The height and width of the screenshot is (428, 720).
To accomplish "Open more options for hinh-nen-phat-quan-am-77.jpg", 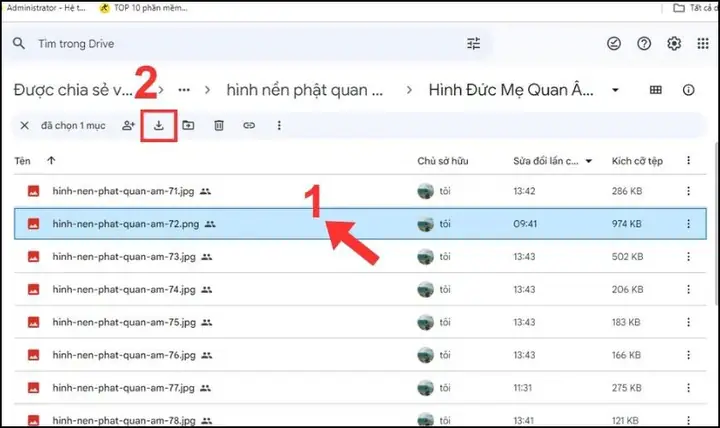I will [688, 388].
